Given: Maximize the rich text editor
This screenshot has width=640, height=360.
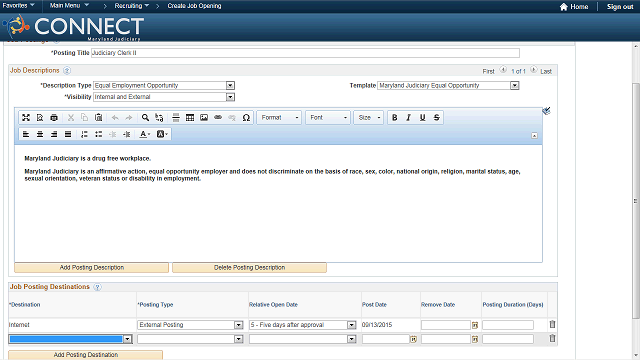Looking at the screenshot, I should coord(26,118).
